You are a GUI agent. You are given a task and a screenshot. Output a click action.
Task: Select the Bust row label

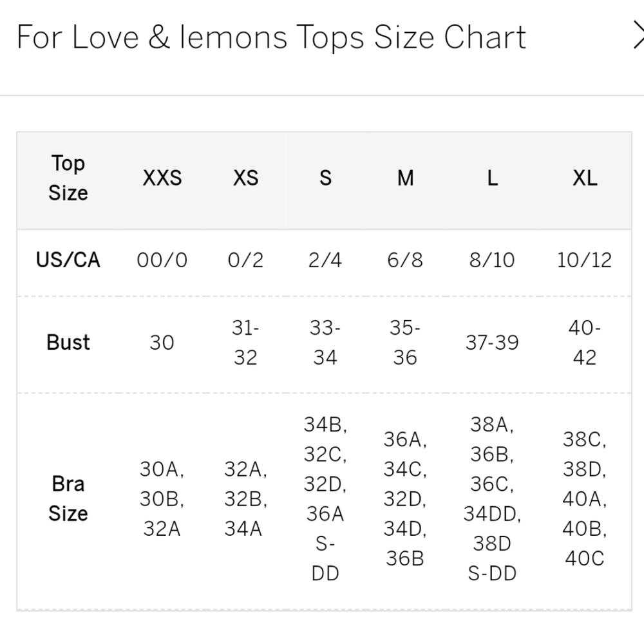tap(68, 343)
